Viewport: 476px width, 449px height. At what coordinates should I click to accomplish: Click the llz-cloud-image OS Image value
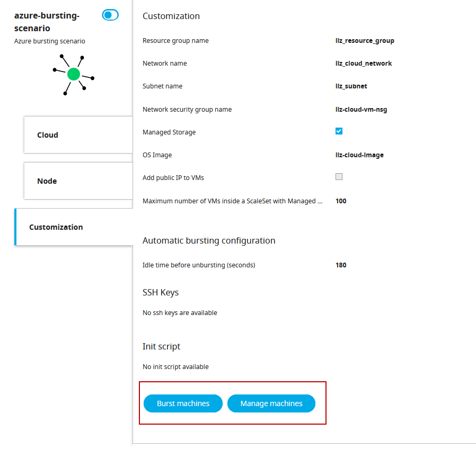click(359, 155)
